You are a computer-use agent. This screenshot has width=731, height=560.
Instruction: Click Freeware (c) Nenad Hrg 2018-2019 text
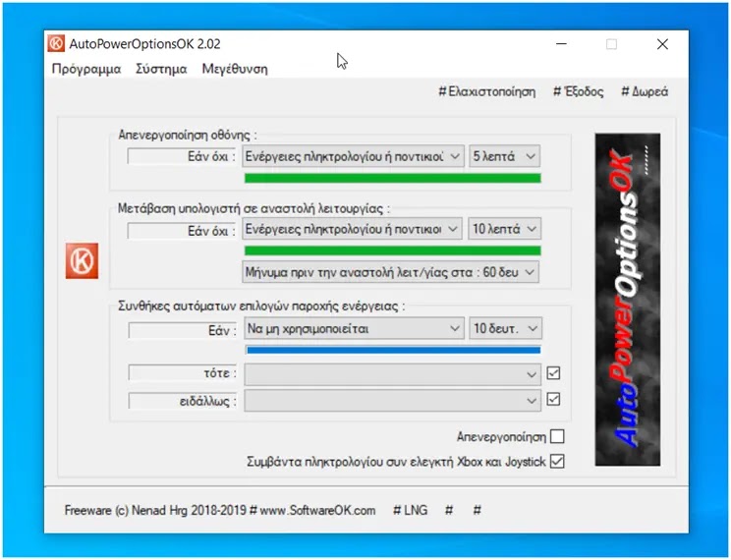(x=155, y=510)
